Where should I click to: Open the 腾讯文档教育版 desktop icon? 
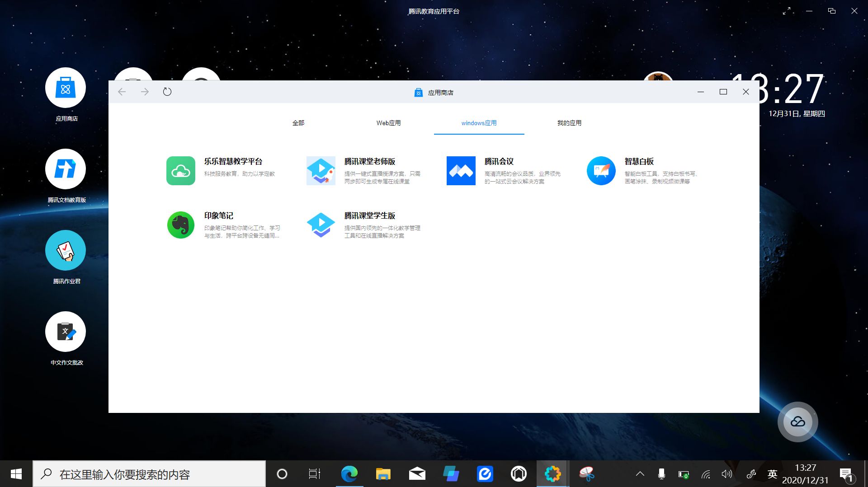66,169
